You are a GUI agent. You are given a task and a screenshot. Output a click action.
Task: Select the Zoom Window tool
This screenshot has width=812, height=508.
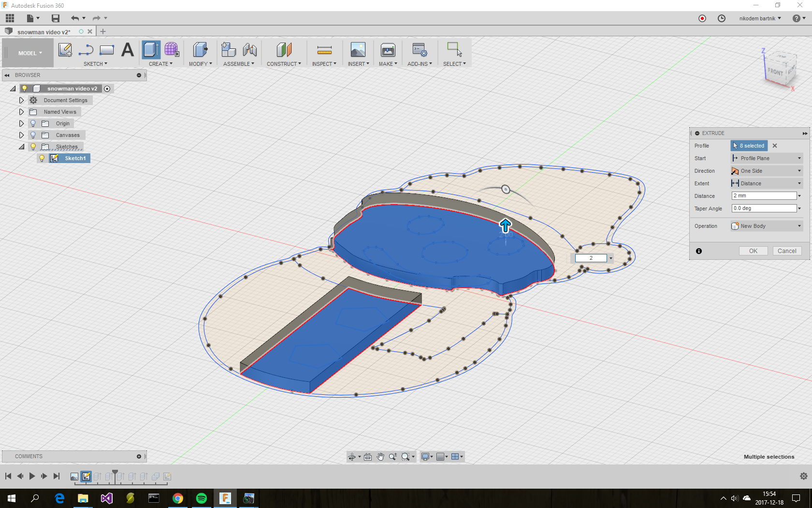406,456
